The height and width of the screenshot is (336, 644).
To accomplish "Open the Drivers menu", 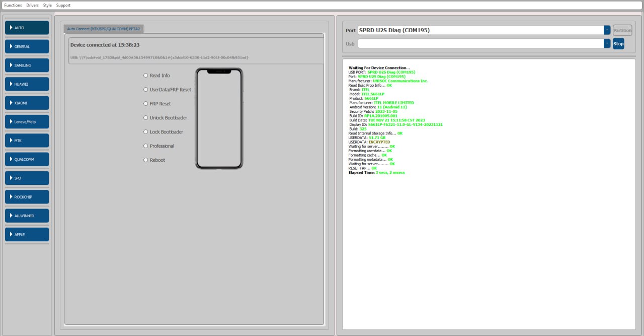I will [32, 6].
